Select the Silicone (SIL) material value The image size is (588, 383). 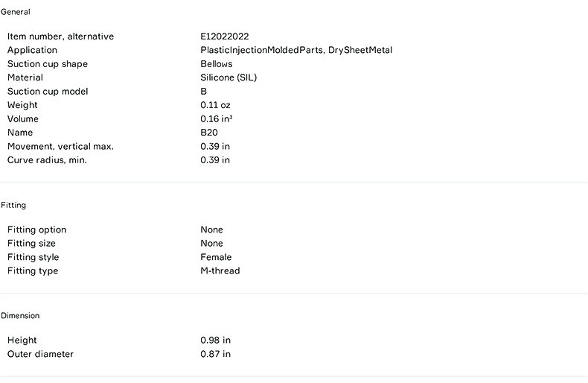[x=229, y=77]
